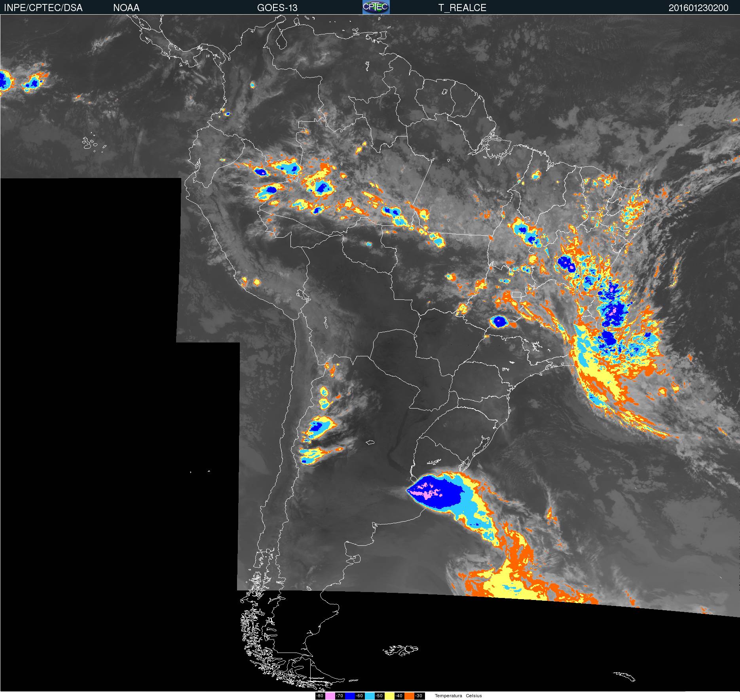The height and width of the screenshot is (700, 740).
Task: Click the light blue legend swatch
Action: [370, 696]
